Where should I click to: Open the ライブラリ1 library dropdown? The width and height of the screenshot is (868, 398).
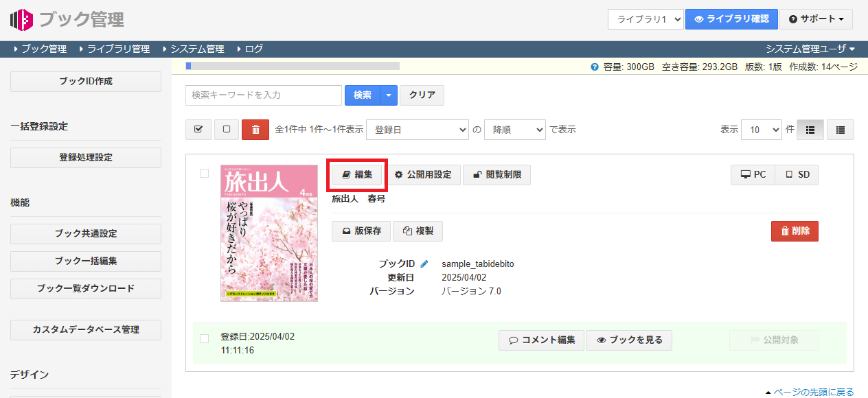(x=645, y=19)
